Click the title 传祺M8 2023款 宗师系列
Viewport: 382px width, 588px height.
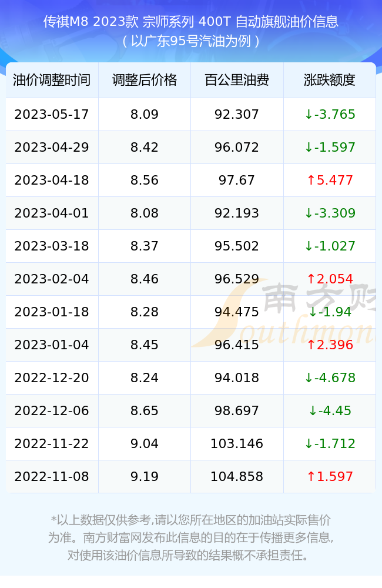pos(119,21)
